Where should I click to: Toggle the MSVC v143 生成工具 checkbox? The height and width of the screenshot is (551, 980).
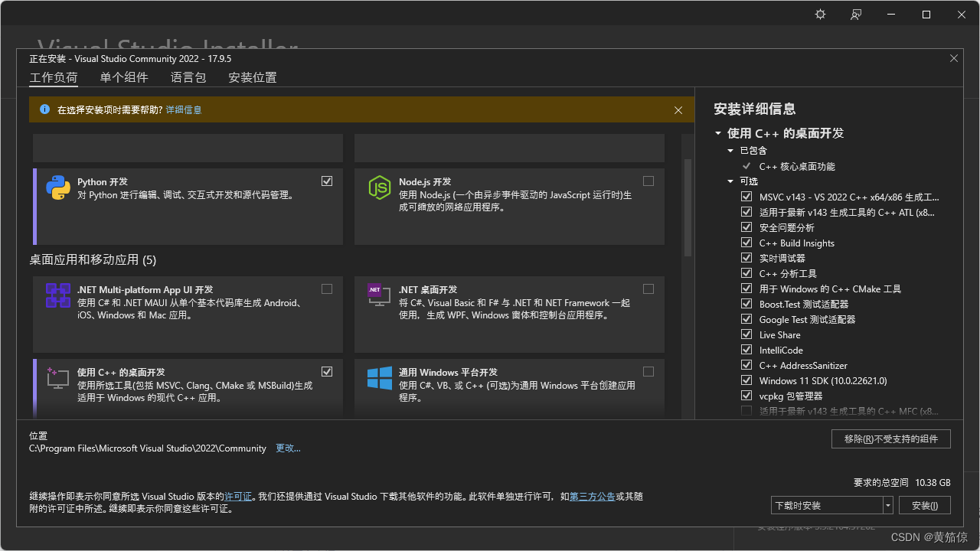(x=746, y=197)
